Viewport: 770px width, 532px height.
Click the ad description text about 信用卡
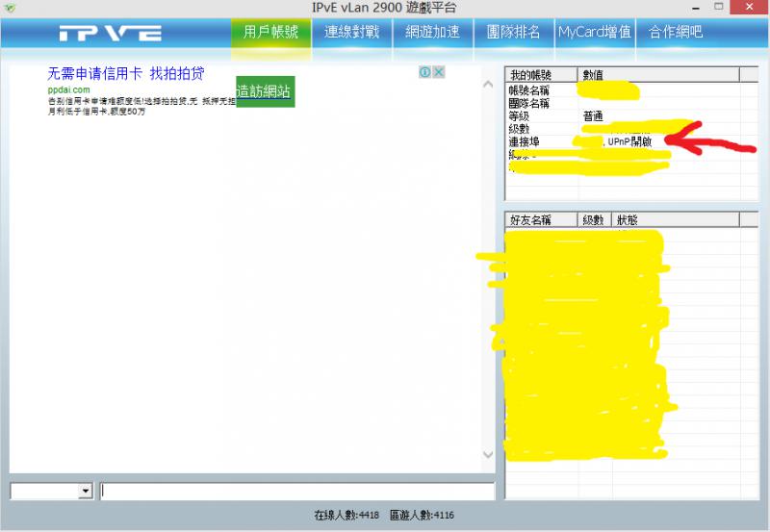click(x=141, y=106)
